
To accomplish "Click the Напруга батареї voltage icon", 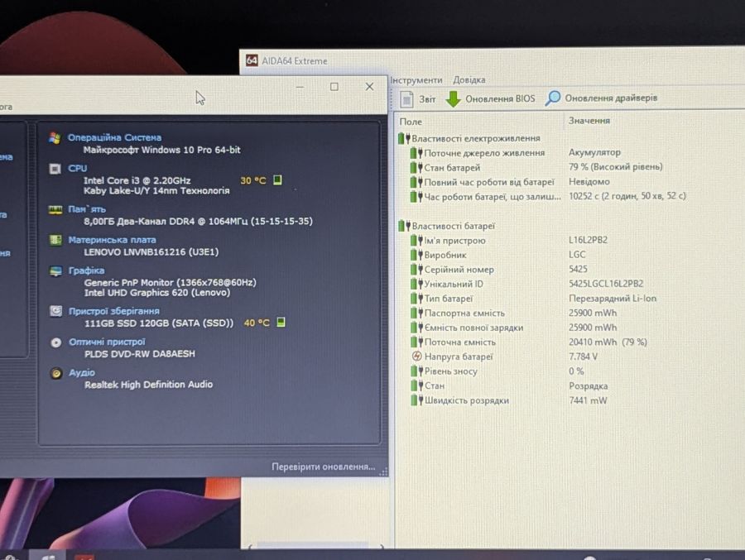I will click(416, 357).
